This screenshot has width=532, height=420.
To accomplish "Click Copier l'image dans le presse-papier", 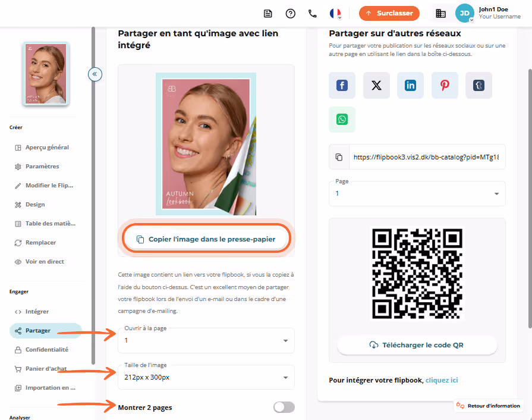I will 206,239.
